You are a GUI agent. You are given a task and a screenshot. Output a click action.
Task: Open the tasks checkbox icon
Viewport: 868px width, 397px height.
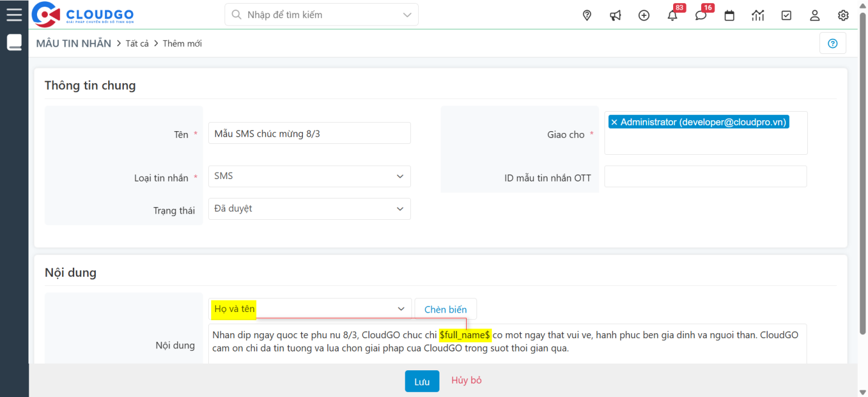tap(786, 16)
